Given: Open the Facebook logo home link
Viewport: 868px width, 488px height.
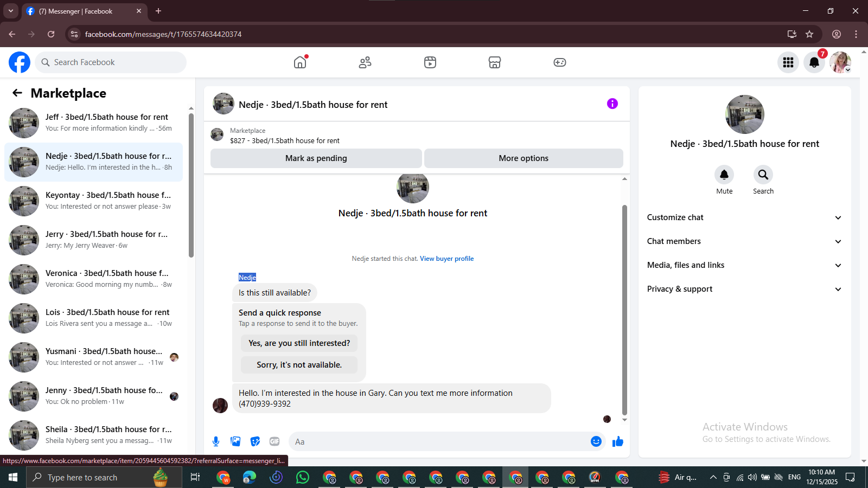Looking at the screenshot, I should tap(20, 62).
